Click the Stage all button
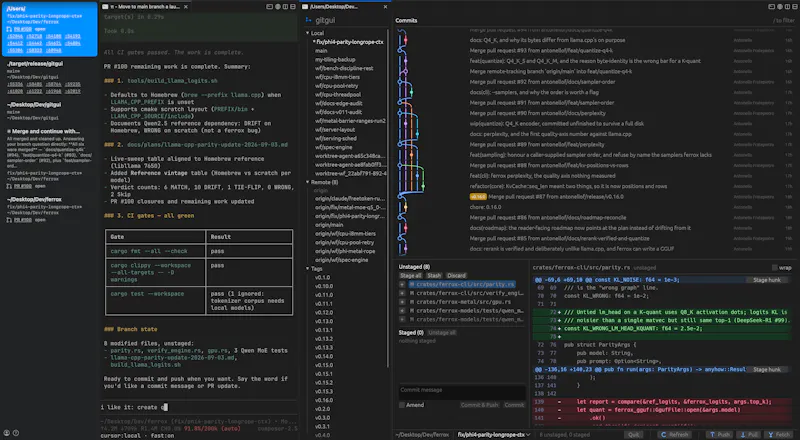This screenshot has height=440, width=800. [411, 275]
